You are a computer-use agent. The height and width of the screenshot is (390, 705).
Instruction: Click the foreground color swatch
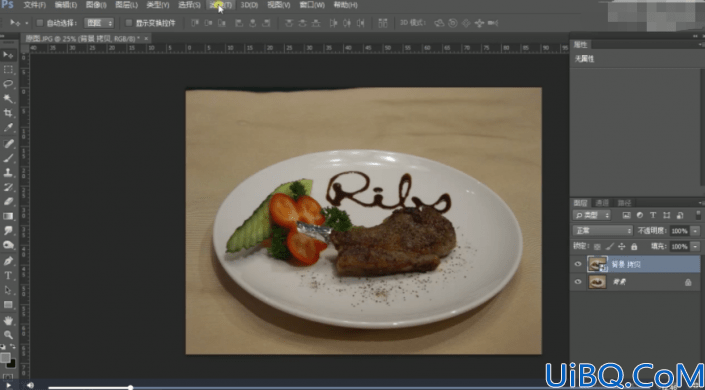coord(5,358)
